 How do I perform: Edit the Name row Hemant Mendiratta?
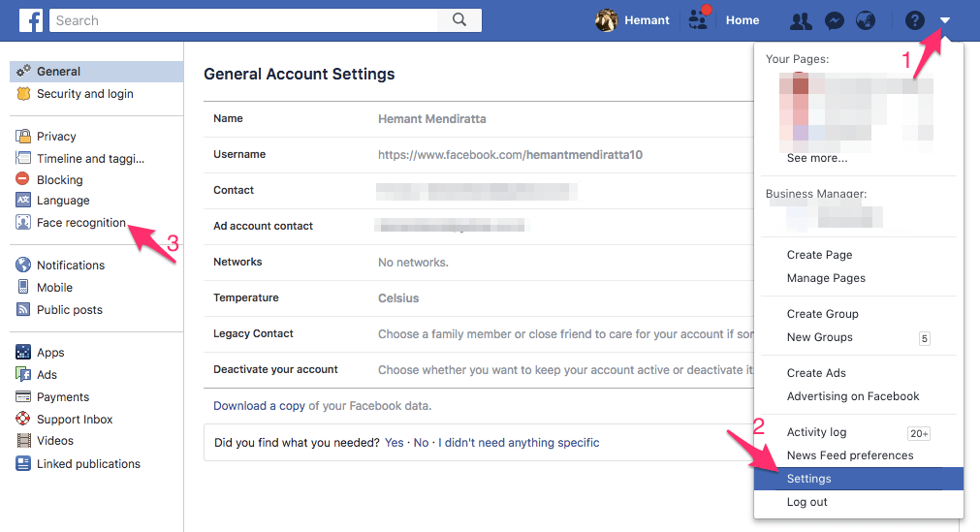[x=479, y=119]
